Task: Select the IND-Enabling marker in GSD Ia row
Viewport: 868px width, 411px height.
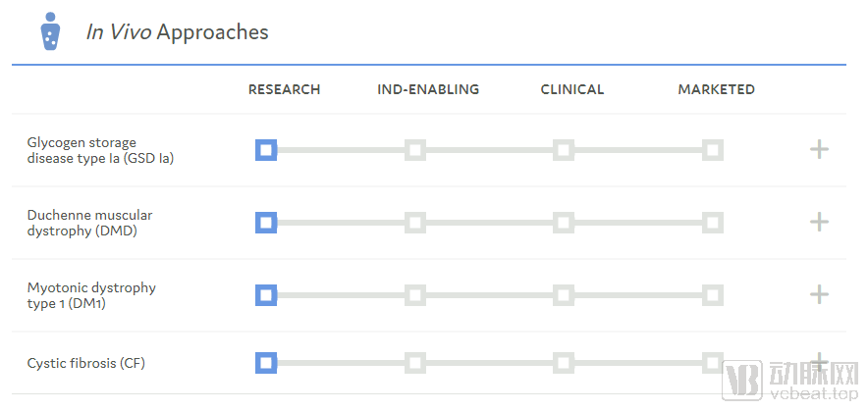Action: 415,150
